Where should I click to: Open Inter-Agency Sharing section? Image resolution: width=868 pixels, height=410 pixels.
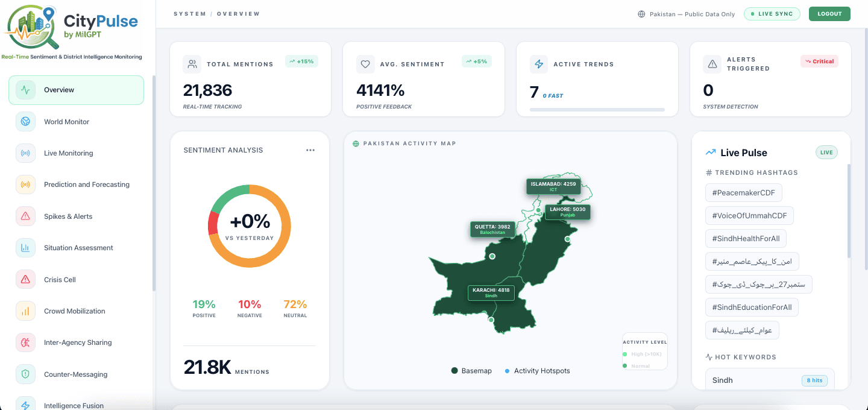(76, 342)
